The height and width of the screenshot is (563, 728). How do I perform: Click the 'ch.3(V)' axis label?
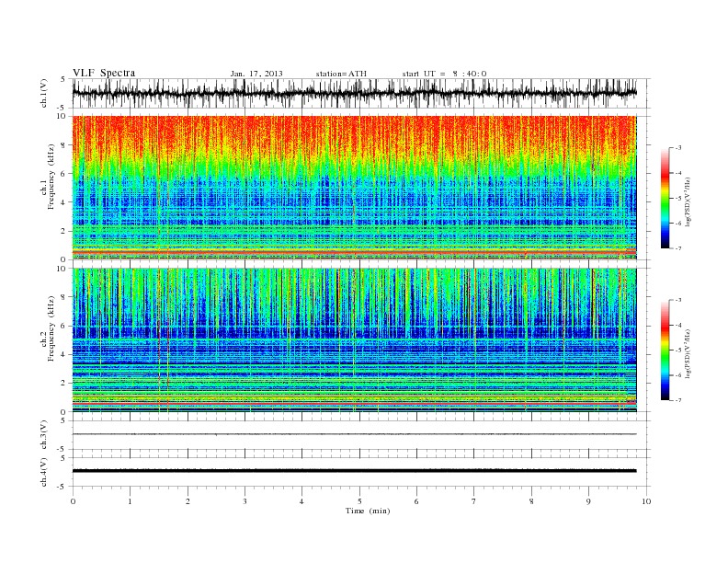(44, 435)
